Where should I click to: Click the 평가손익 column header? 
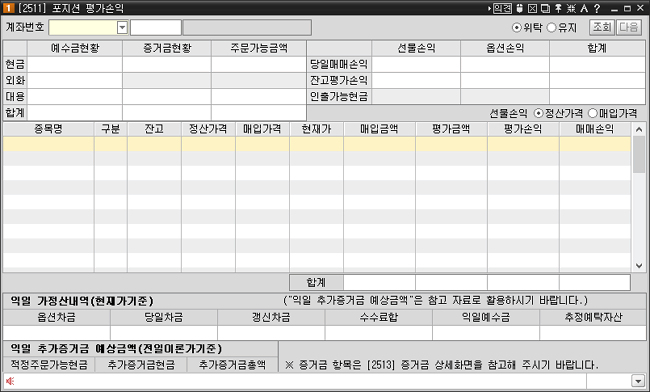(523, 129)
